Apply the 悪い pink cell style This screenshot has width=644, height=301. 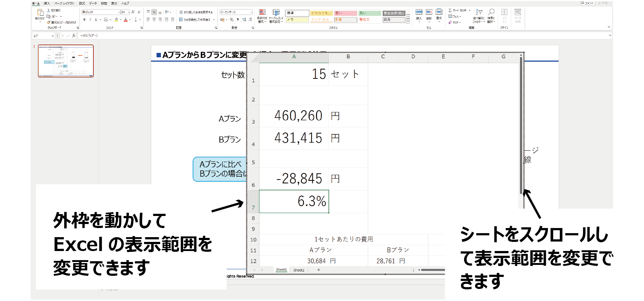346,13
